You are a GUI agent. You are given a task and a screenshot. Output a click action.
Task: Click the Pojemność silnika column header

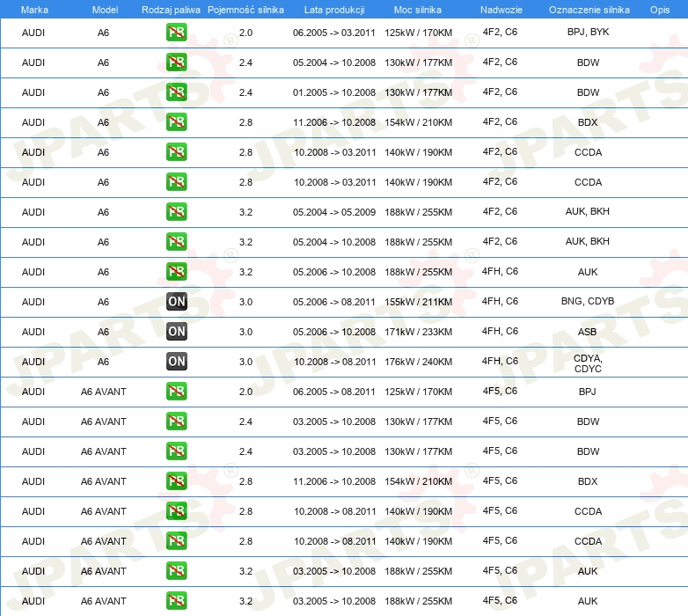245,10
